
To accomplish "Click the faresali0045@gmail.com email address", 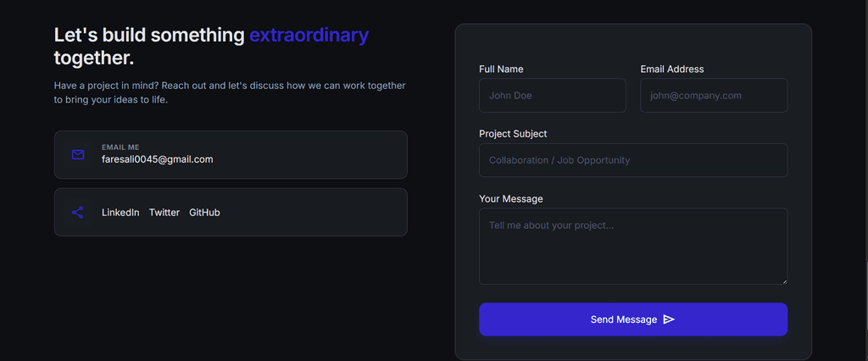I will coord(157,159).
